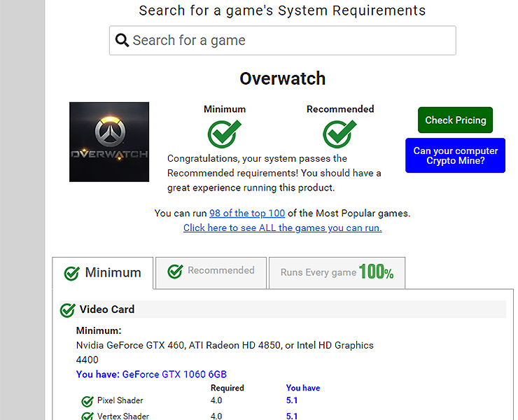Switch to the Minimum tab
This screenshot has height=420, width=518.
tap(103, 273)
